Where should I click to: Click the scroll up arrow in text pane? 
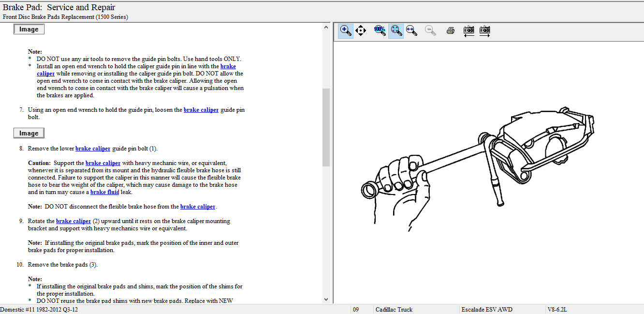[326, 28]
